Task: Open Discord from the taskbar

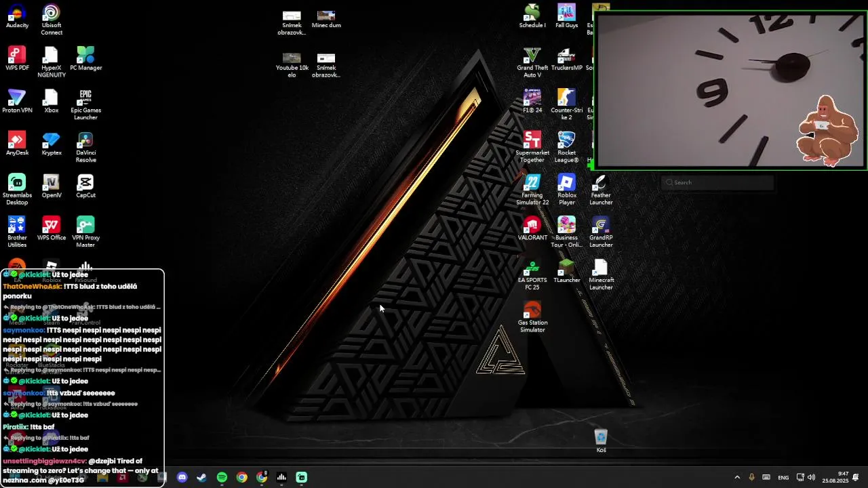Action: click(x=182, y=477)
